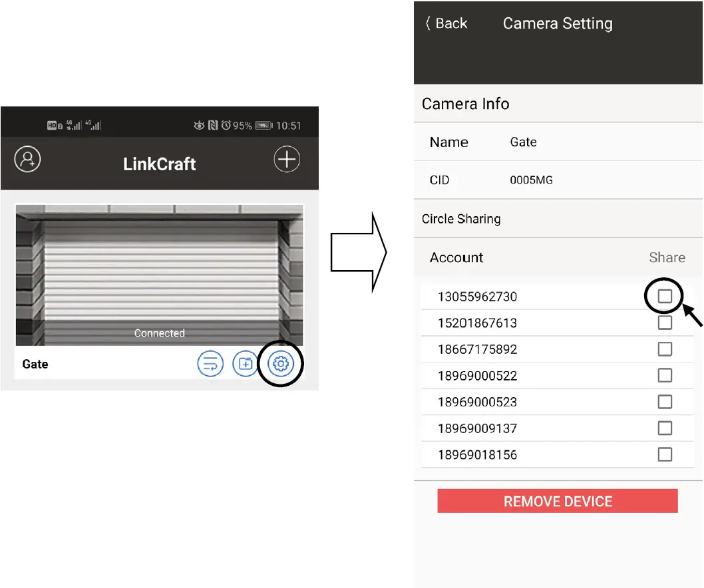Image resolution: width=704 pixels, height=588 pixels.
Task: Select account number 18969009137
Action: pyautogui.click(x=477, y=428)
